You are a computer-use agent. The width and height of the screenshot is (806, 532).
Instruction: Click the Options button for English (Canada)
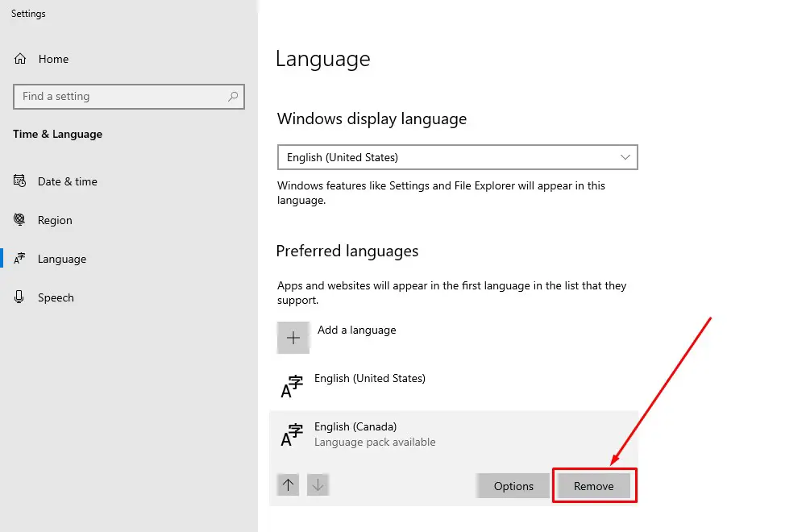click(513, 486)
